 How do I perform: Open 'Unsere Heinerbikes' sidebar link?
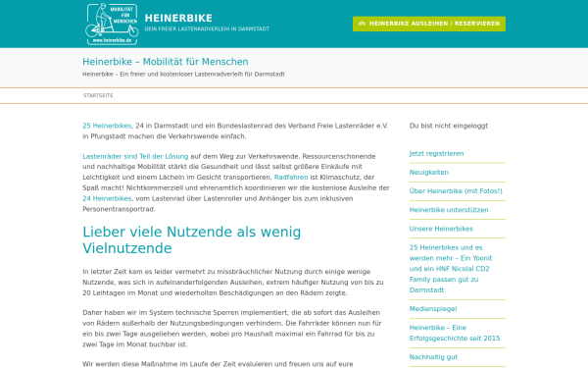pyautogui.click(x=441, y=229)
